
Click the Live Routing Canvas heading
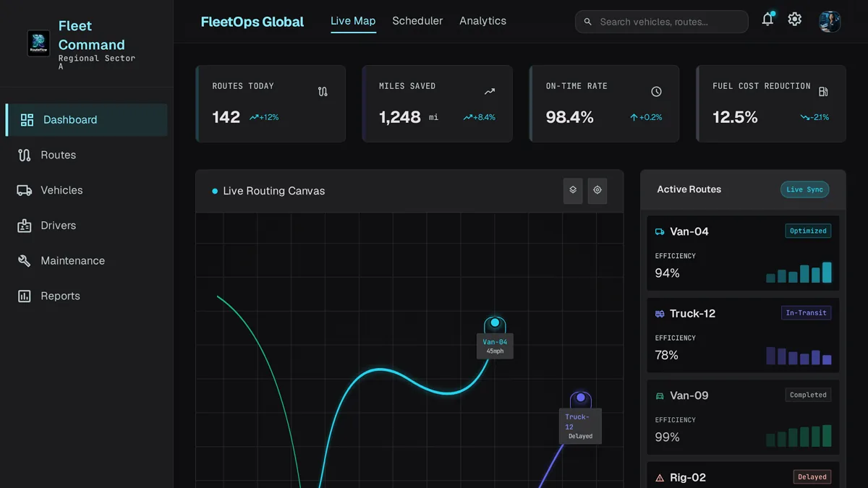[x=274, y=191]
